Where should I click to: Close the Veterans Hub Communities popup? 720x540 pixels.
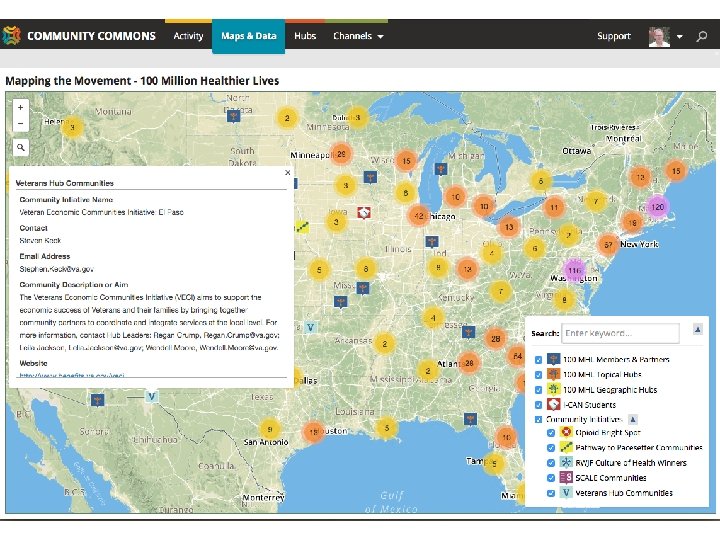pyautogui.click(x=287, y=173)
